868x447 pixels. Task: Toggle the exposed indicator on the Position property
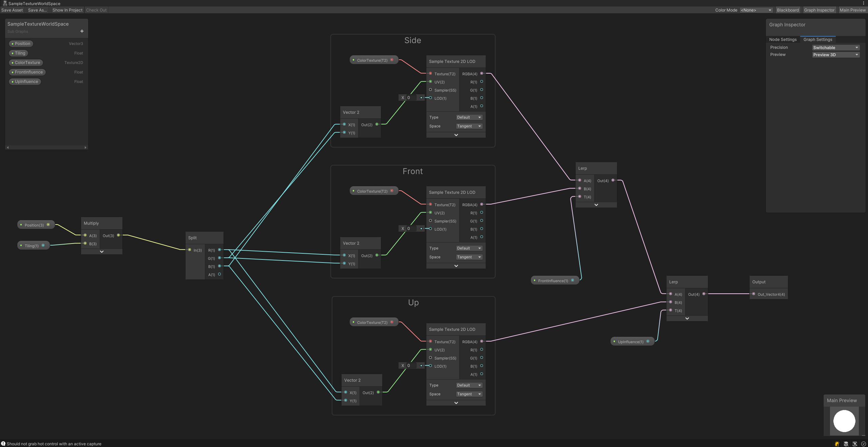click(x=12, y=43)
